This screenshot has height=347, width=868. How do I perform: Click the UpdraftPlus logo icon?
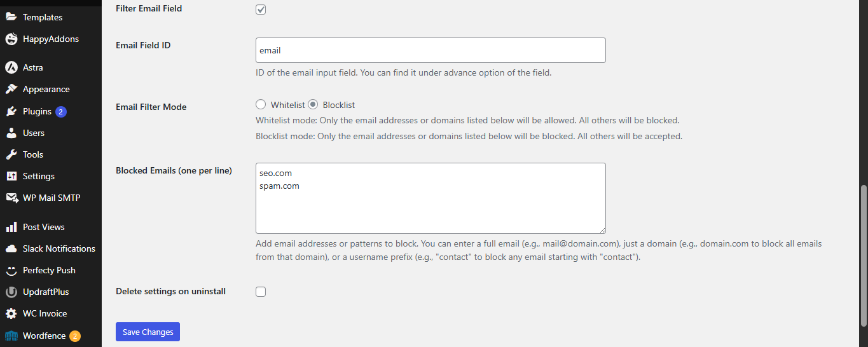tap(11, 292)
